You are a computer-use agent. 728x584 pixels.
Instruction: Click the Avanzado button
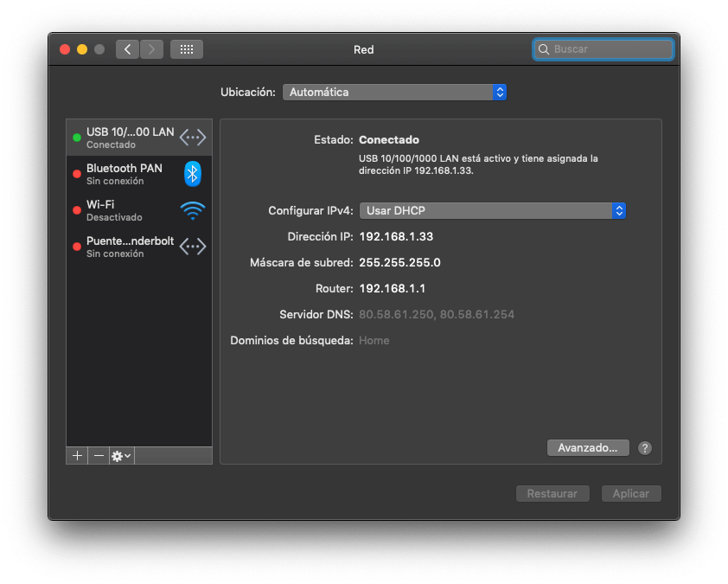pyautogui.click(x=587, y=448)
